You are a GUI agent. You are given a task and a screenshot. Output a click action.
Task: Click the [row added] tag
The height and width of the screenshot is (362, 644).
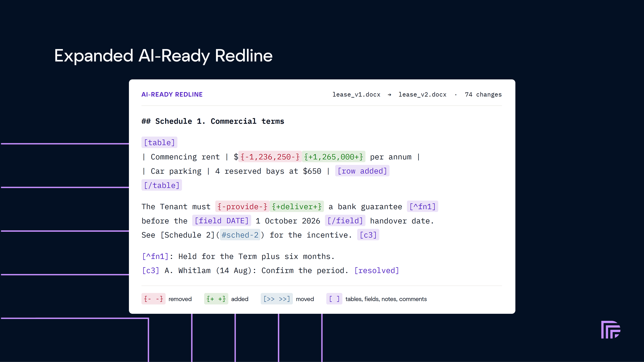(362, 171)
